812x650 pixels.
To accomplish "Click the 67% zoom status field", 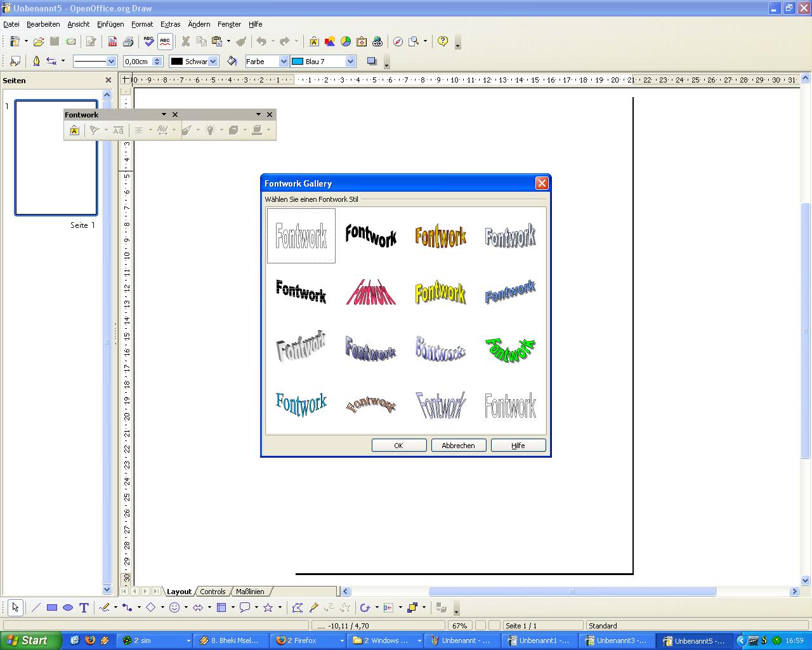I will tap(459, 626).
